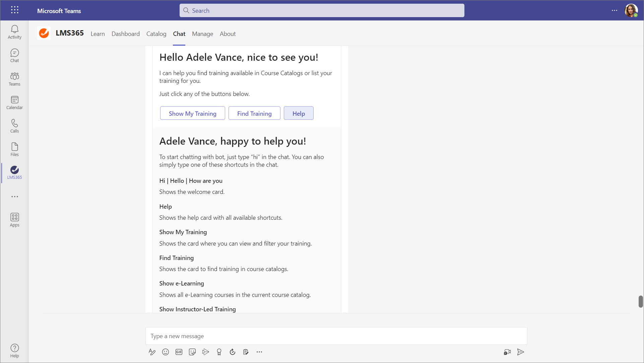Open the Calendar from the sidebar
This screenshot has width=644, height=363.
(x=14, y=102)
